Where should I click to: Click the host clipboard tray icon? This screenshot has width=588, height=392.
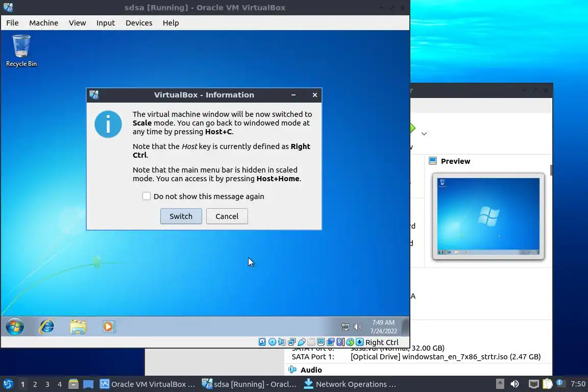(x=548, y=384)
